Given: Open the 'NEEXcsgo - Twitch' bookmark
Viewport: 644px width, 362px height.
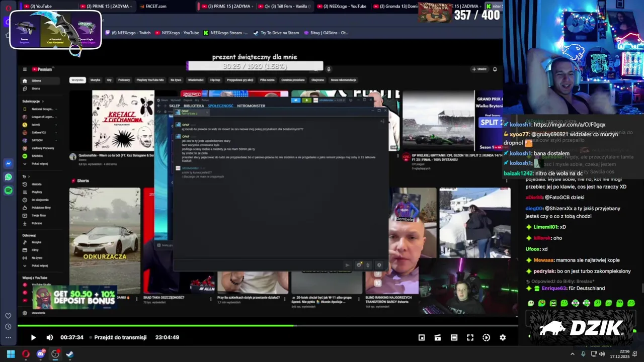Looking at the screenshot, I should (128, 33).
